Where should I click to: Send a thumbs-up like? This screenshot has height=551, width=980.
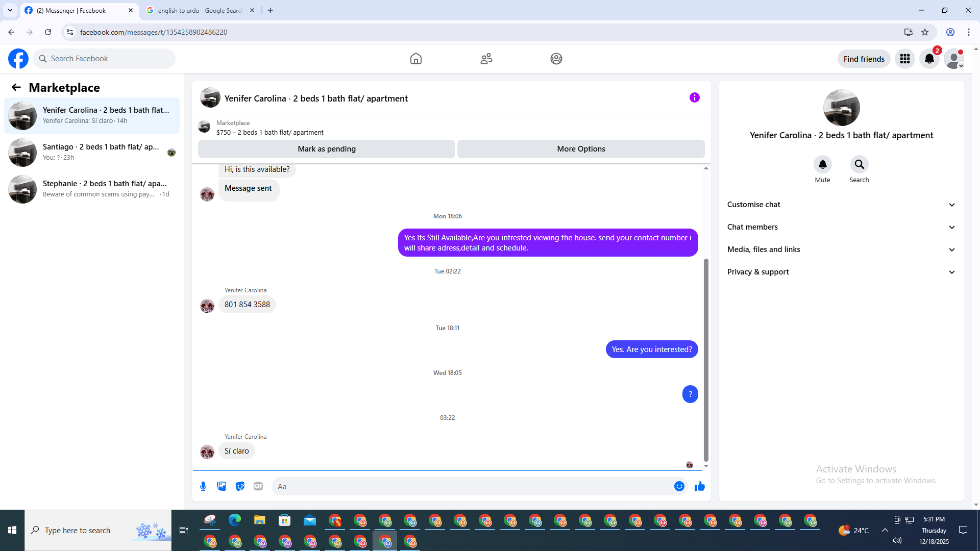[700, 486]
